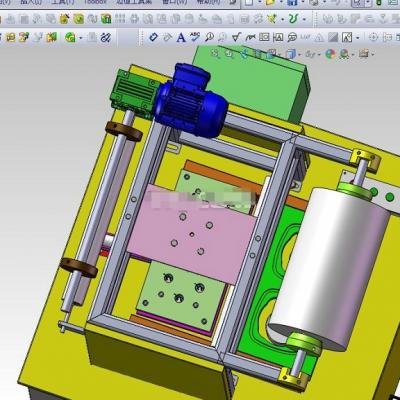Expand the Apply Scene dropdown arrow
Viewport: 400px width, 400px height.
click(x=353, y=54)
